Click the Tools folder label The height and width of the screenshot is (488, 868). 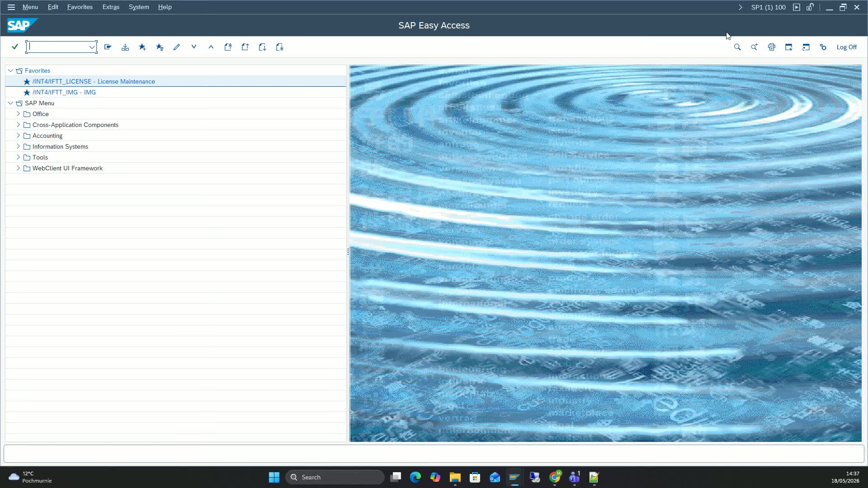tap(40, 157)
